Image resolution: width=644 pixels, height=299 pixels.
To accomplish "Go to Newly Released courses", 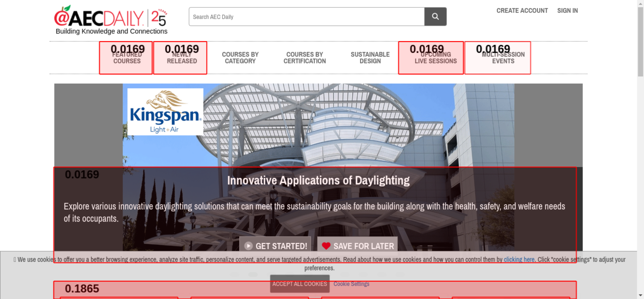I will tap(182, 58).
